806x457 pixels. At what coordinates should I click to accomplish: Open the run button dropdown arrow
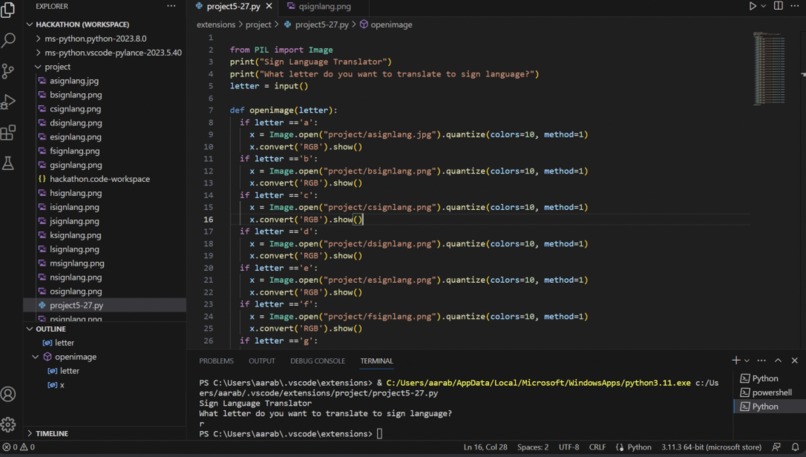(x=763, y=6)
